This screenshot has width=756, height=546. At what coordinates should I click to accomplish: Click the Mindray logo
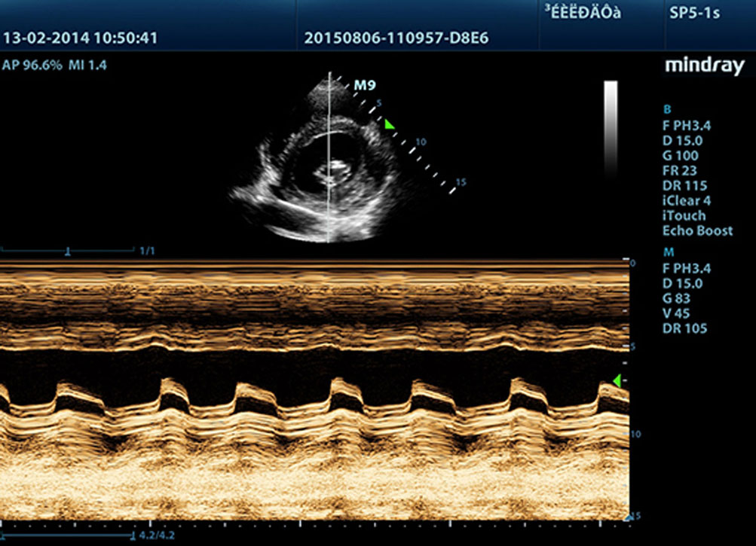pos(704,66)
